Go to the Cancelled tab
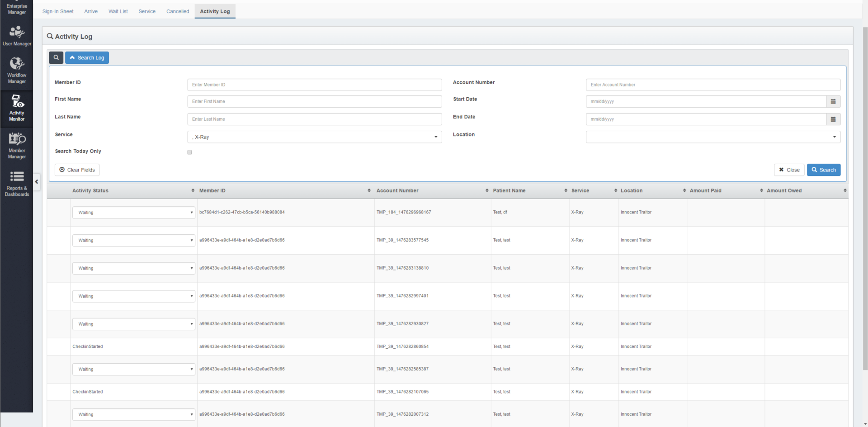Image resolution: width=868 pixels, height=427 pixels. pos(178,11)
